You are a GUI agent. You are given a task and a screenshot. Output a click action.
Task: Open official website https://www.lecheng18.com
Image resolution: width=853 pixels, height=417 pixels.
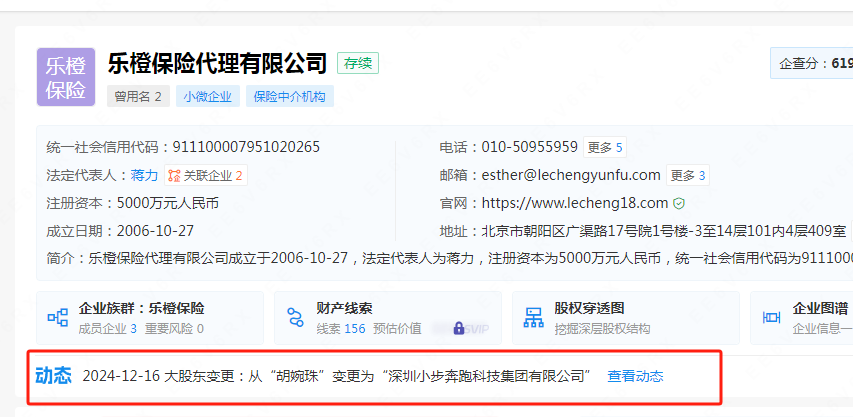574,203
